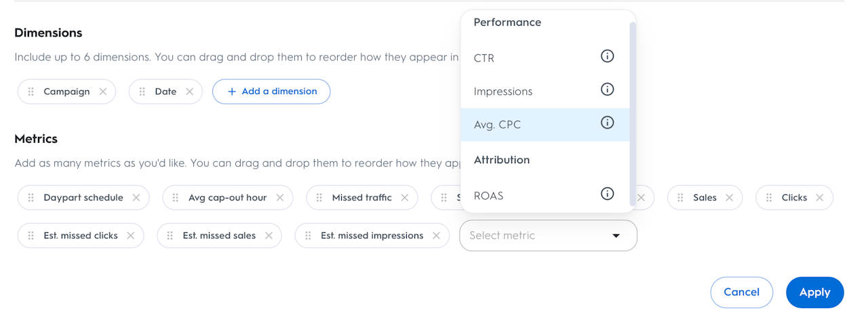Click info icon next to CTR

point(607,56)
